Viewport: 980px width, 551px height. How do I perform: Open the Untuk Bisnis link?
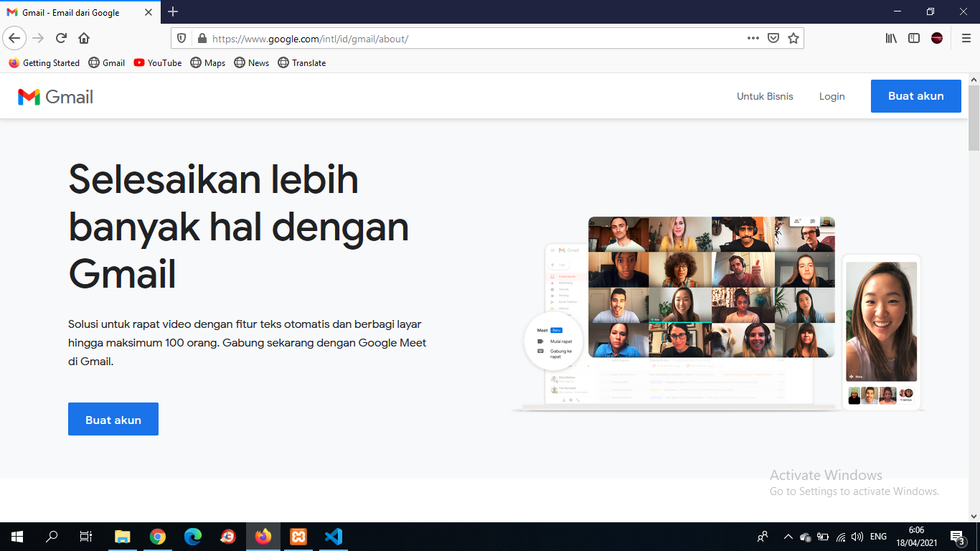[x=765, y=96]
